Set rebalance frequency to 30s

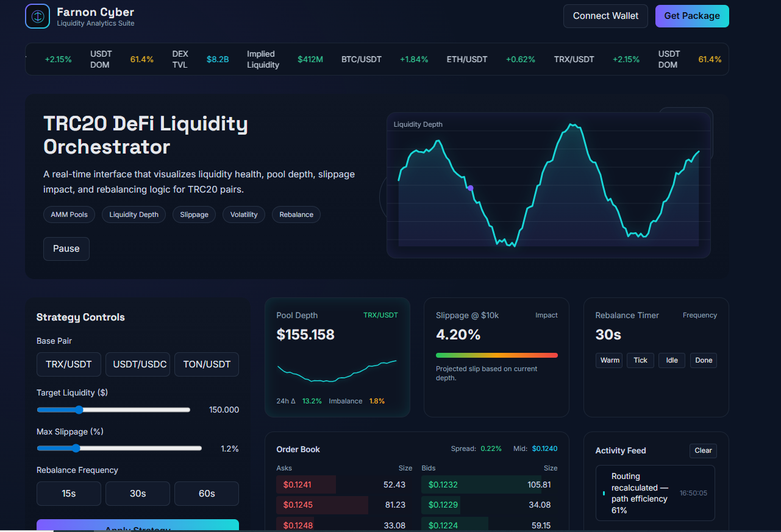(x=138, y=494)
